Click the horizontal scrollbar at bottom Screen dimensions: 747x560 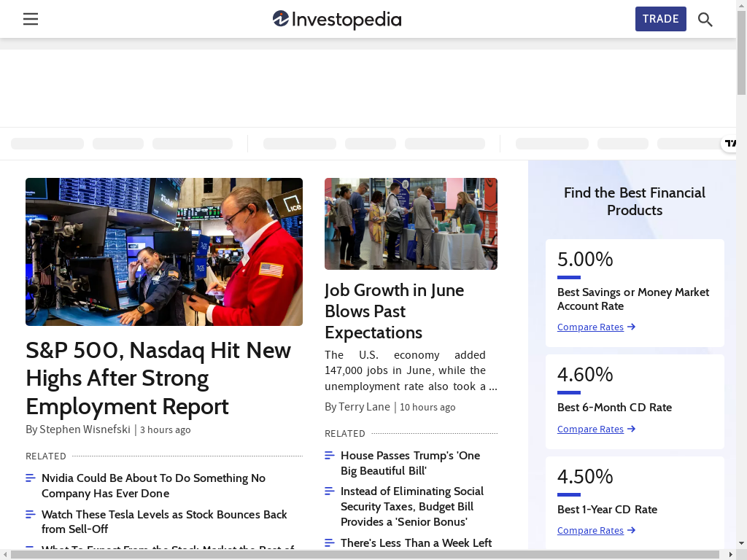point(365,555)
